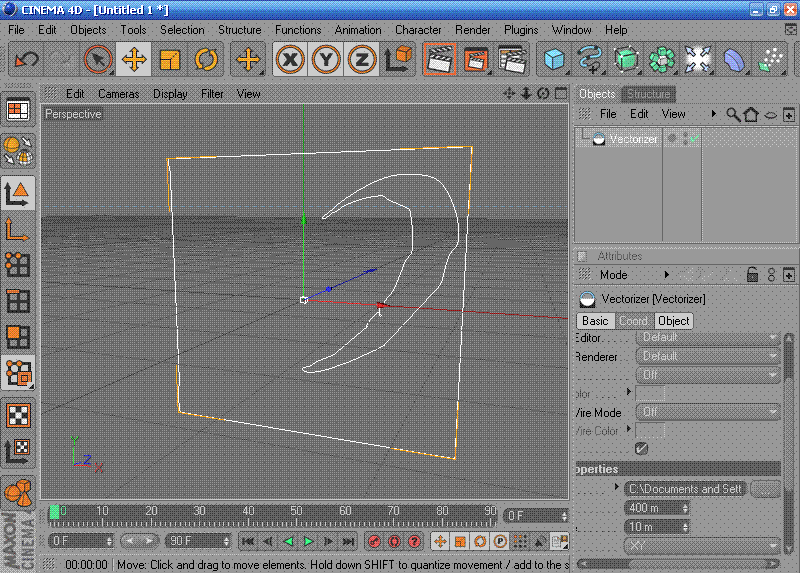Select the Texture tool checkerboard icon
Viewport: 800px width, 573px height.
pos(18,415)
